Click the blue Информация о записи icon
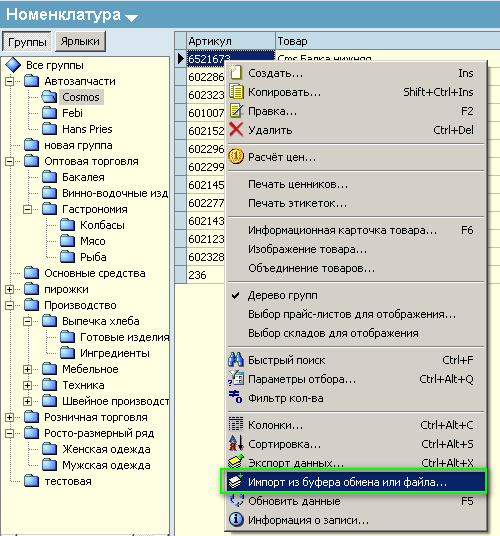500x536 pixels. [236, 519]
